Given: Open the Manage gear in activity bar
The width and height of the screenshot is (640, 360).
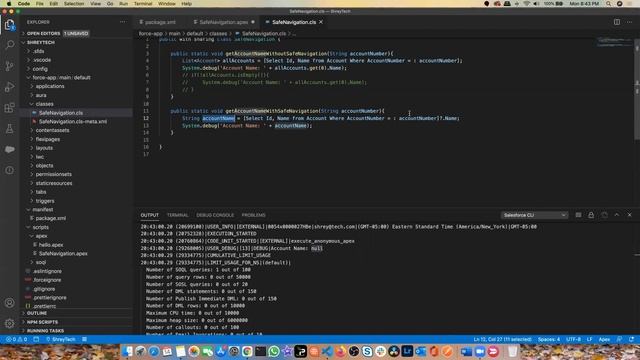Looking at the screenshot, I should (10, 323).
